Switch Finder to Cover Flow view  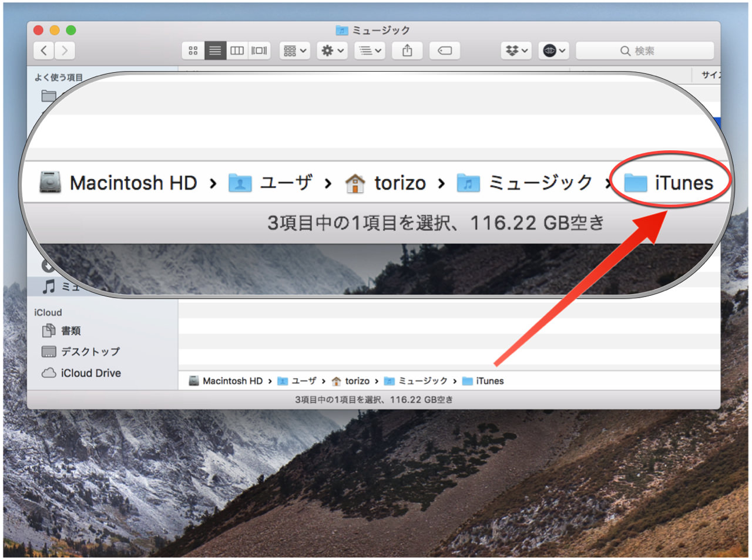click(x=259, y=50)
